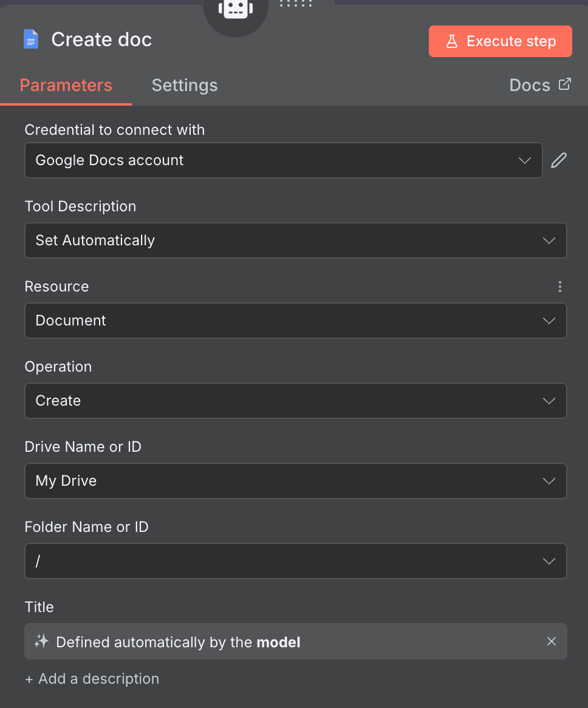Clear the model-defined Title with X
Image resolution: width=588 pixels, height=708 pixels.
click(x=552, y=641)
